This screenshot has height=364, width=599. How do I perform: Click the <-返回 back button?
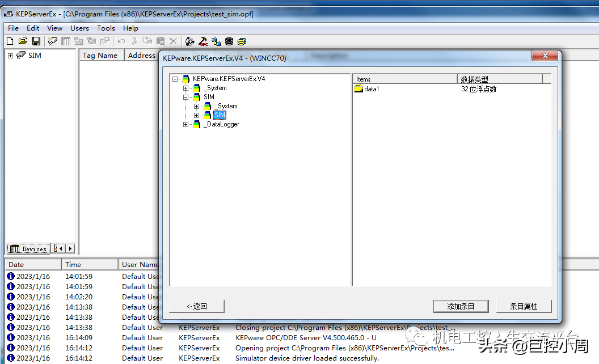tap(197, 306)
